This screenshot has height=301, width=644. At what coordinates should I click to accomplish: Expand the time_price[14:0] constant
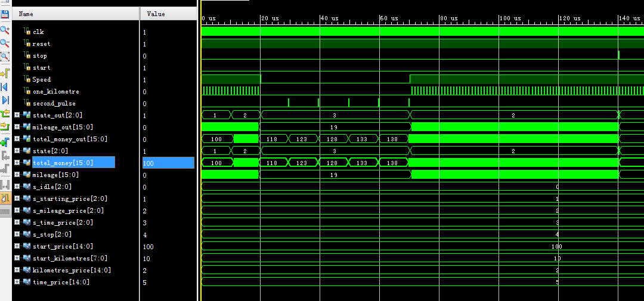tap(17, 282)
